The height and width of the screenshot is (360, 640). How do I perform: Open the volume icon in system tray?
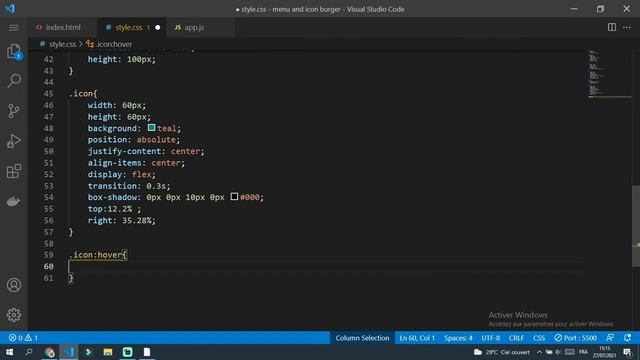pos(558,352)
